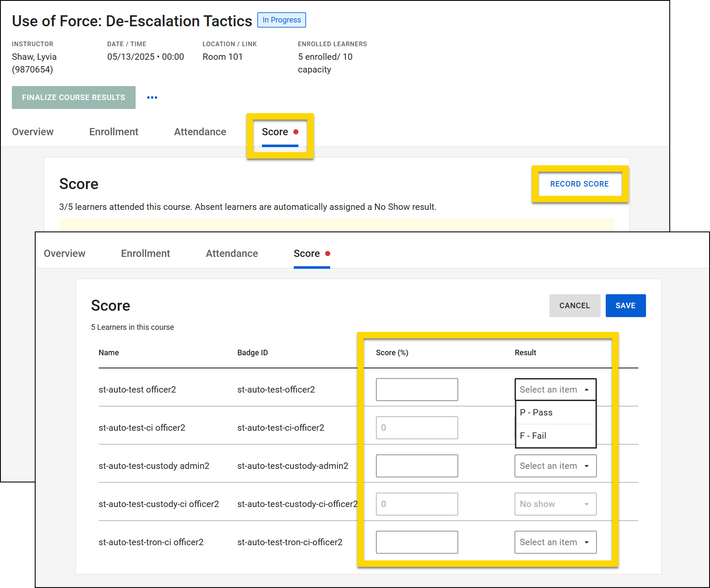Click the dropdown arrow on the open Result selector
This screenshot has height=588, width=710.
tap(587, 389)
